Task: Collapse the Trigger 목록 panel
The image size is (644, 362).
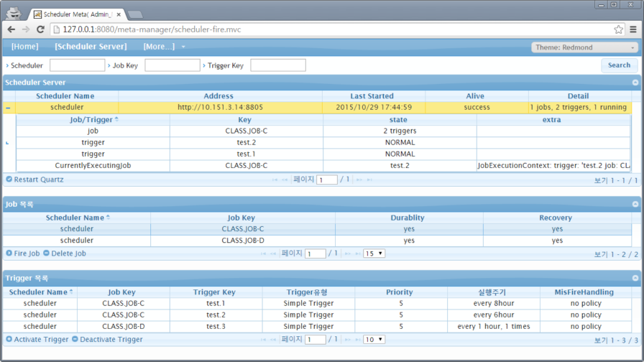Action: [x=635, y=278]
